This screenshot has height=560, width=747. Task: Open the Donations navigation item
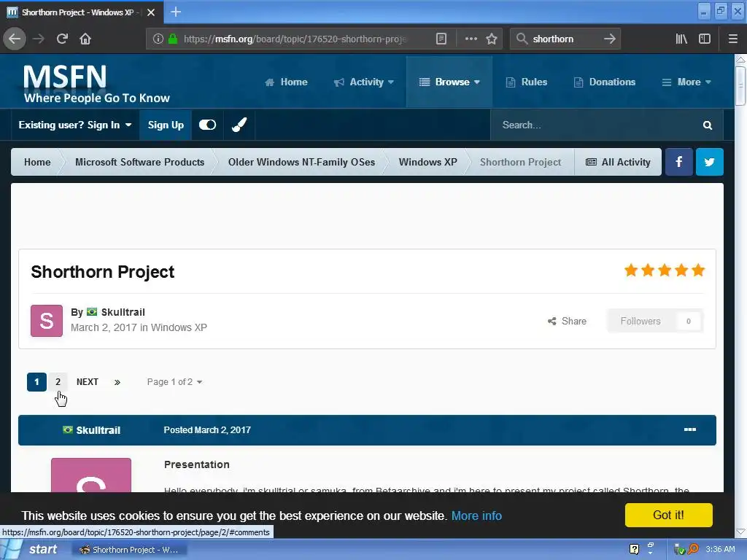pyautogui.click(x=605, y=82)
